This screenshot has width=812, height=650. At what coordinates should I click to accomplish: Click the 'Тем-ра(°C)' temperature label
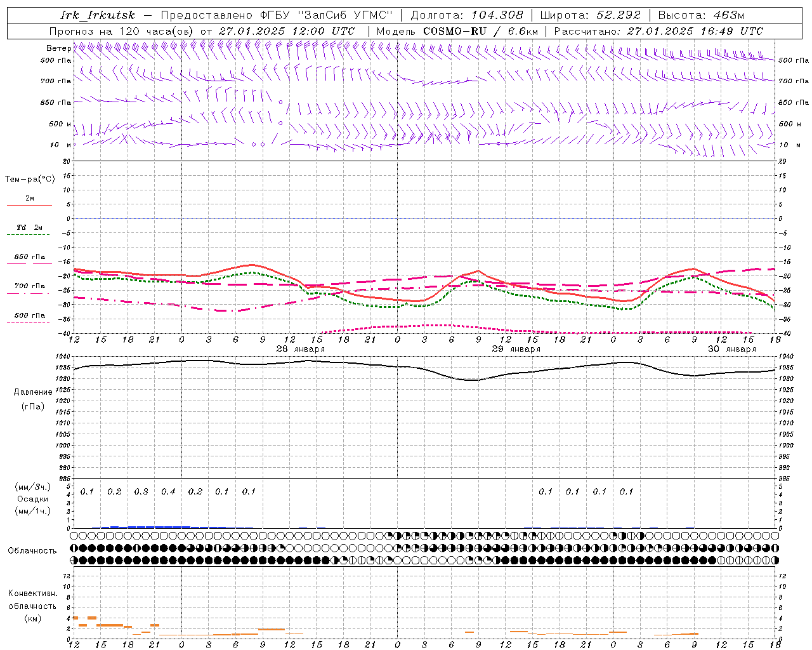(30, 180)
